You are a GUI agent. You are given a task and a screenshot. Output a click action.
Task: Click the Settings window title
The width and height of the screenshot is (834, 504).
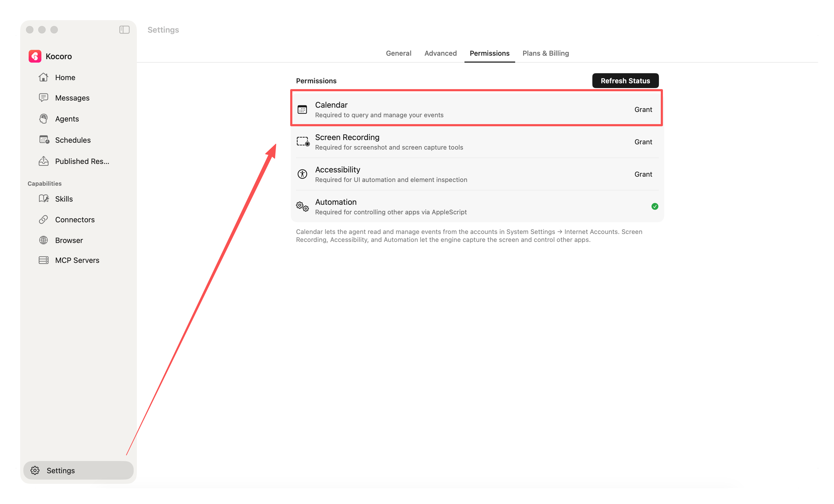click(163, 30)
